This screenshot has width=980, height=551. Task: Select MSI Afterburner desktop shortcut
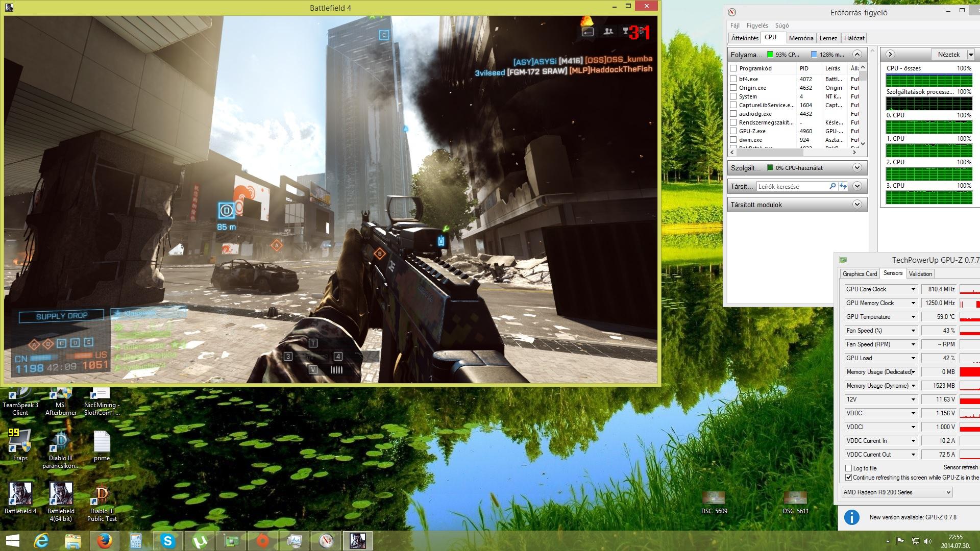[61, 402]
